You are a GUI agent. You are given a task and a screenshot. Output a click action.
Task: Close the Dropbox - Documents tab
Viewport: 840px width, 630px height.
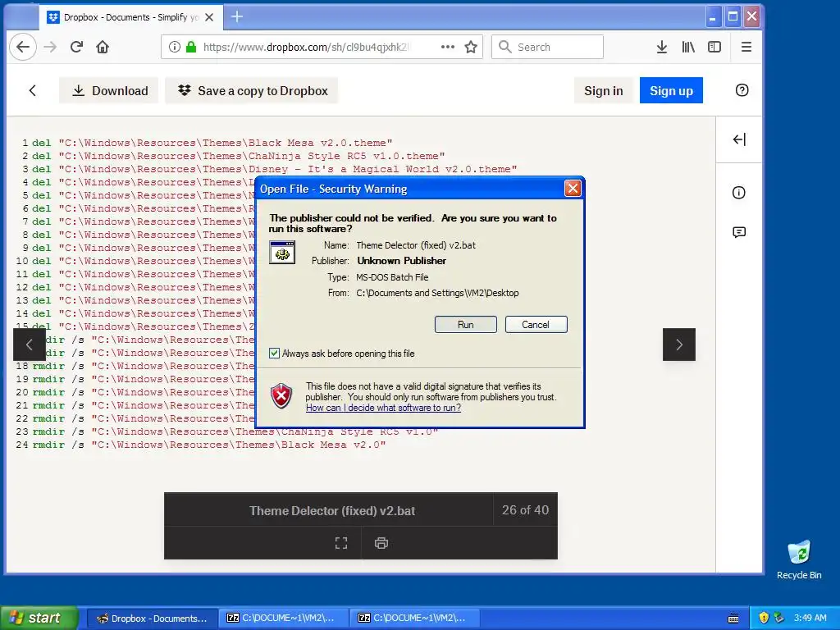209,17
